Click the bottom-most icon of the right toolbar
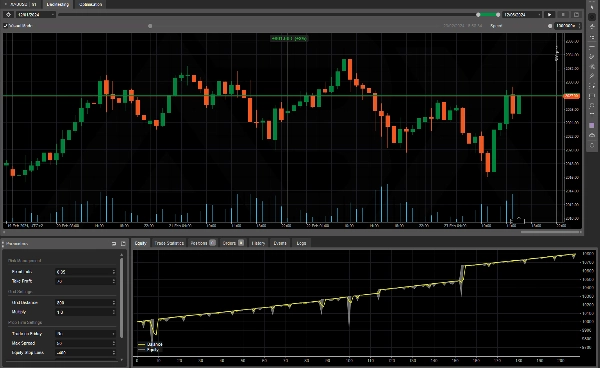Image resolution: width=600 pixels, height=368 pixels. 592,145
